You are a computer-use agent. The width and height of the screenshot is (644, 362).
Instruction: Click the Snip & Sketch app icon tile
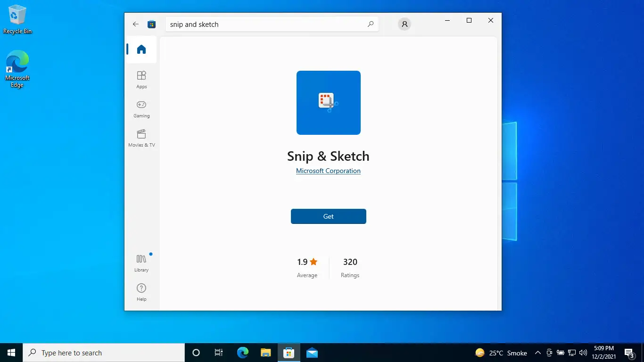pyautogui.click(x=329, y=103)
